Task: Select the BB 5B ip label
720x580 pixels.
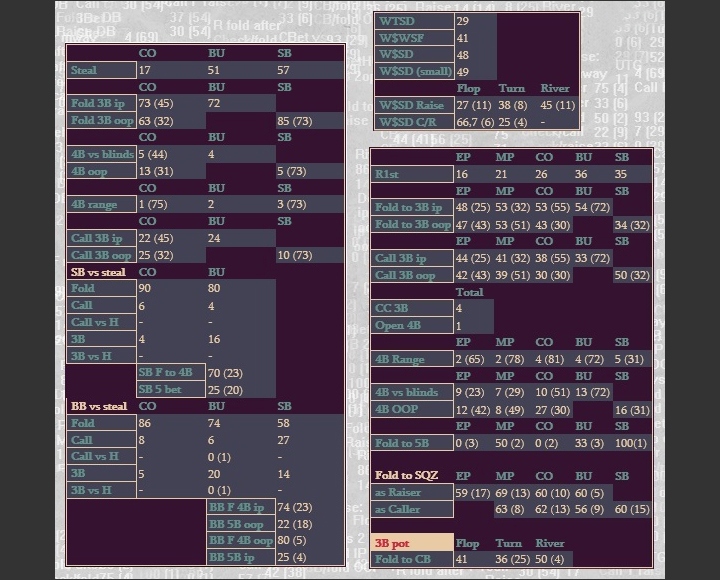Action: coord(239,557)
